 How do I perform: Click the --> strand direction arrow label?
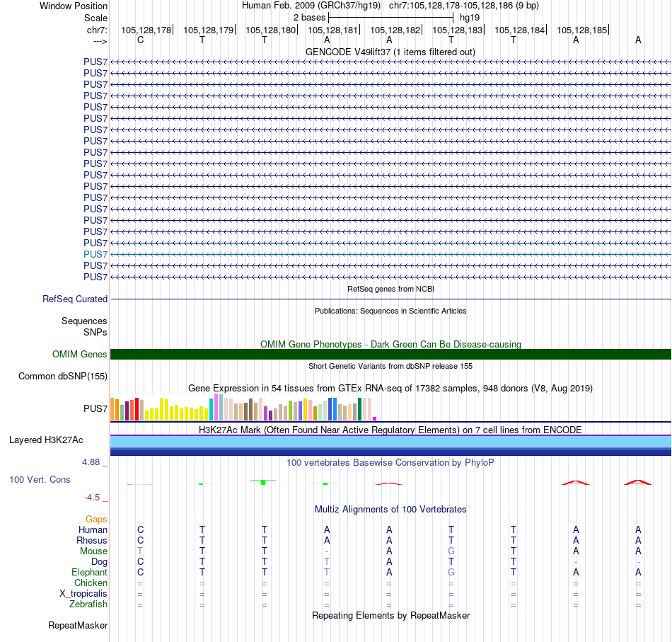[x=100, y=41]
